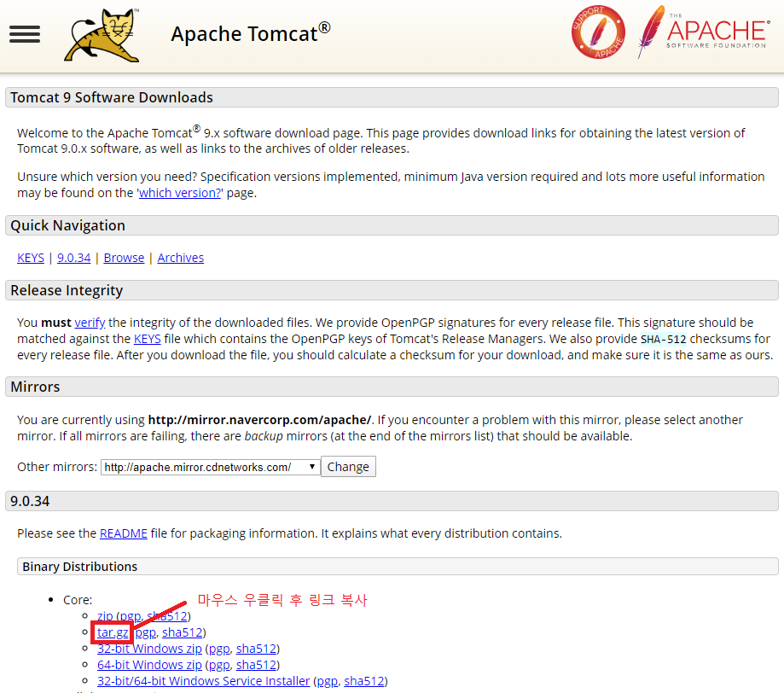Screen dimensions: 784x693
Task: Click the 'Tomcat 9 Software Downloads' heading
Action: (x=112, y=97)
